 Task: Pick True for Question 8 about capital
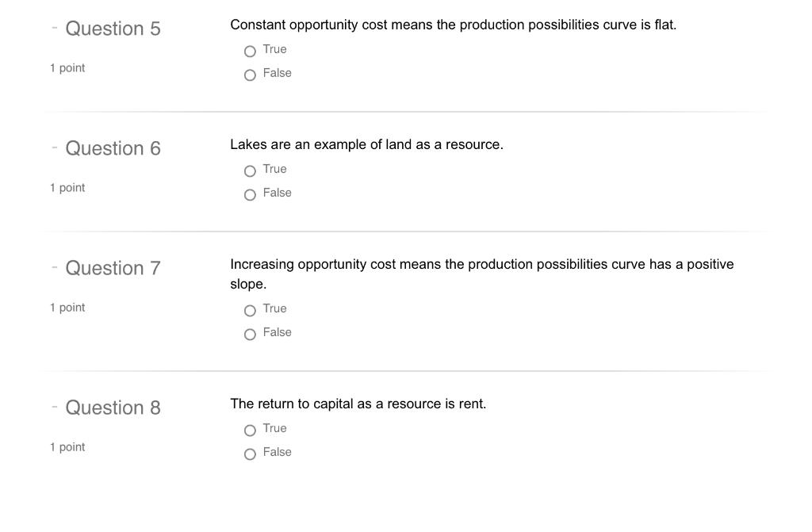point(250,430)
